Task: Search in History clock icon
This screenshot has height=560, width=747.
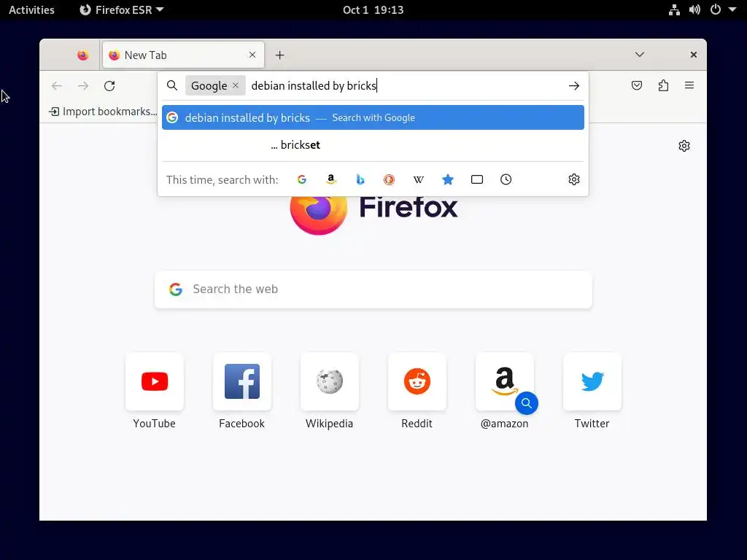Action: point(506,179)
